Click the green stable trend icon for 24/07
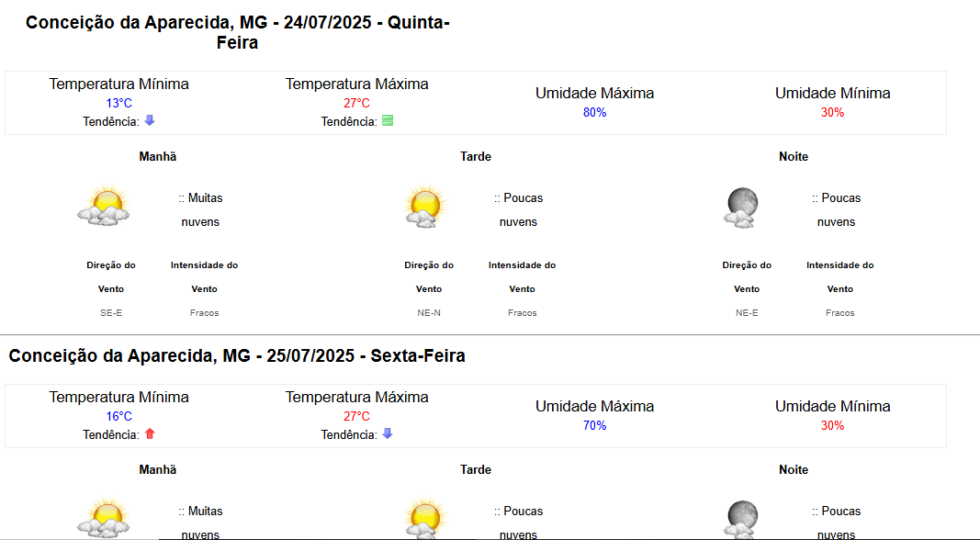The height and width of the screenshot is (540, 980). pos(388,120)
